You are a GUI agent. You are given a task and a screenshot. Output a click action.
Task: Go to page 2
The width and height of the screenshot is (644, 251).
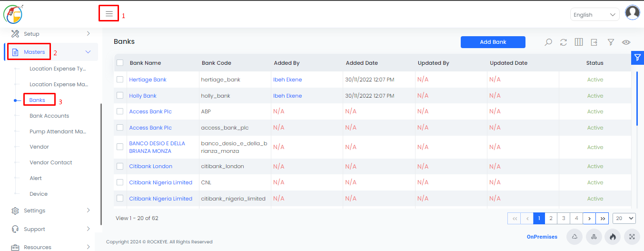click(551, 218)
